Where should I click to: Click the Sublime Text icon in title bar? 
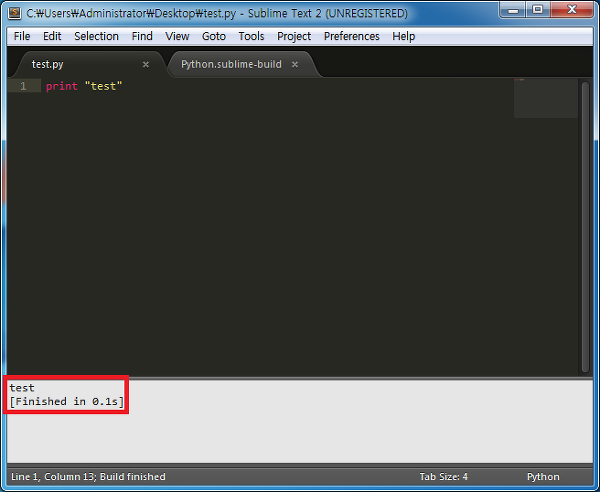15,13
